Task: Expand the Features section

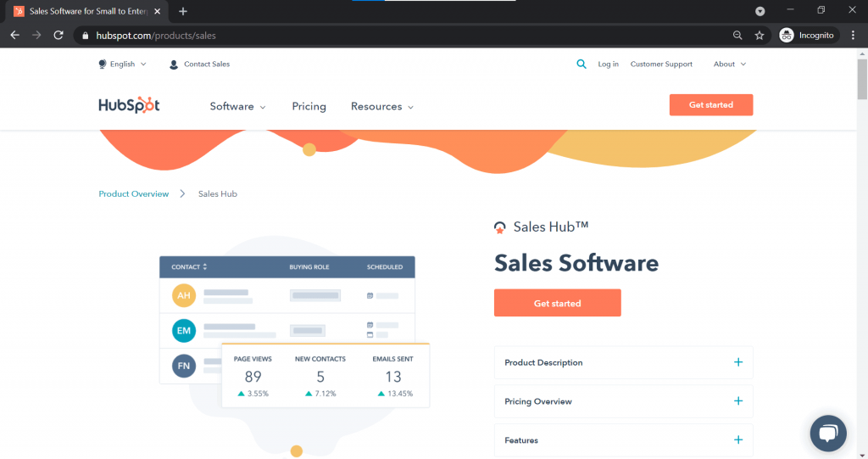Action: click(623, 440)
